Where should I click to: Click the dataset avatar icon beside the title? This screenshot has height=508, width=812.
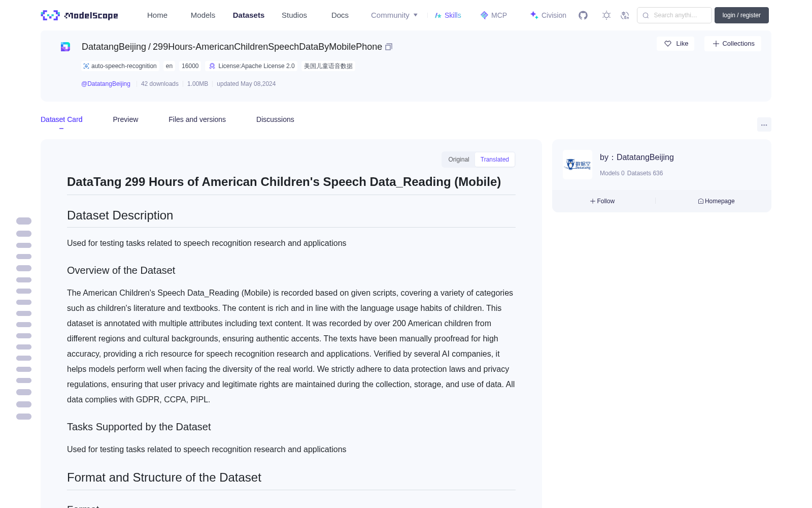click(65, 47)
